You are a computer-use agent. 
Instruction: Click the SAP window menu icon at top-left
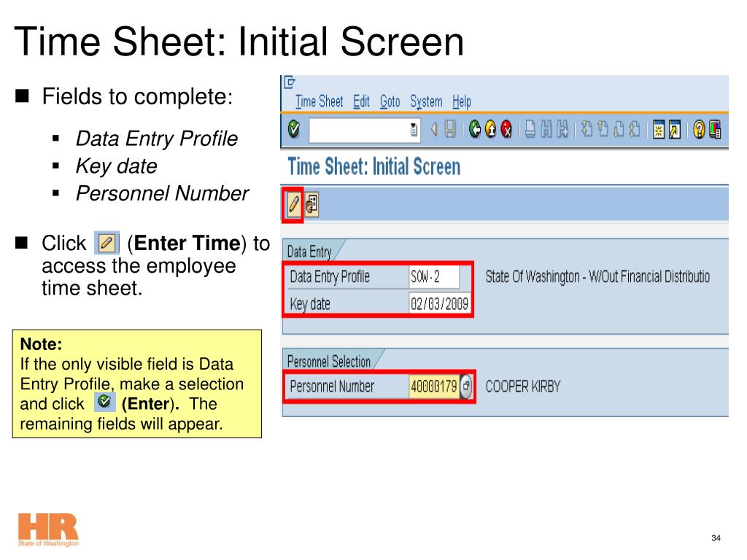pyautogui.click(x=290, y=82)
